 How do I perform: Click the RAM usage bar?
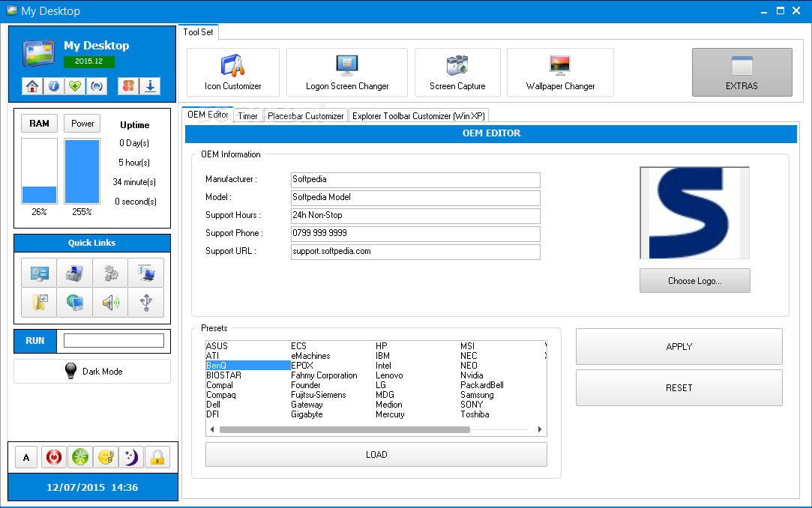pos(39,172)
